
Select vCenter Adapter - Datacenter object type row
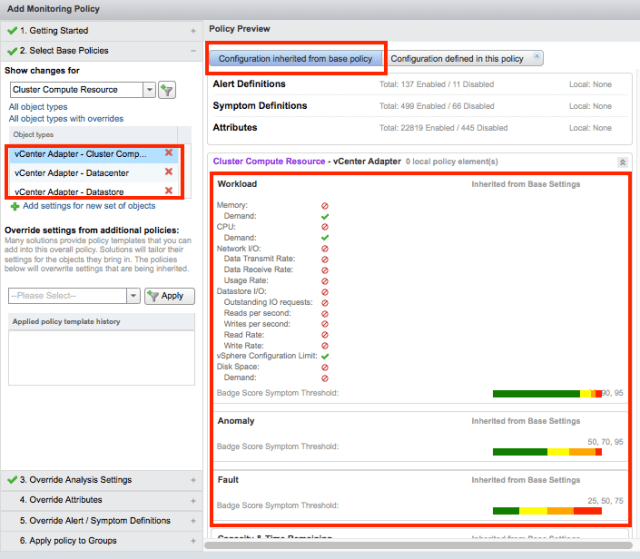(x=85, y=172)
